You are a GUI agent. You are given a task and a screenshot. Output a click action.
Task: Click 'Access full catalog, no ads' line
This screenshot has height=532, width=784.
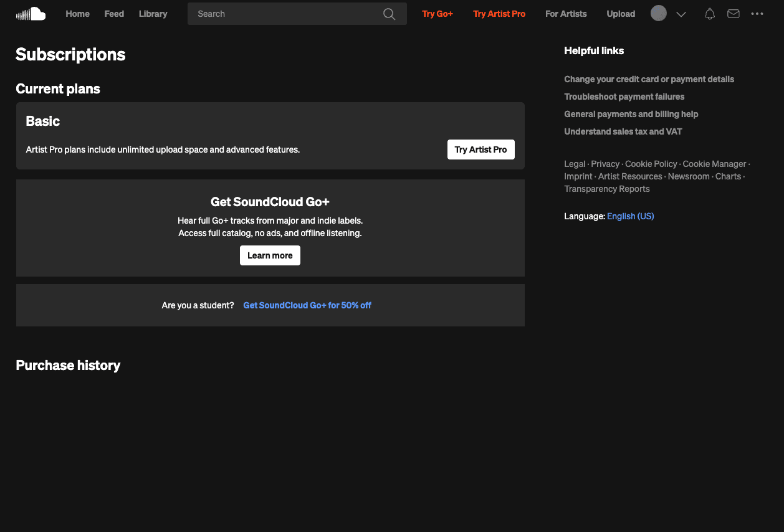(270, 233)
